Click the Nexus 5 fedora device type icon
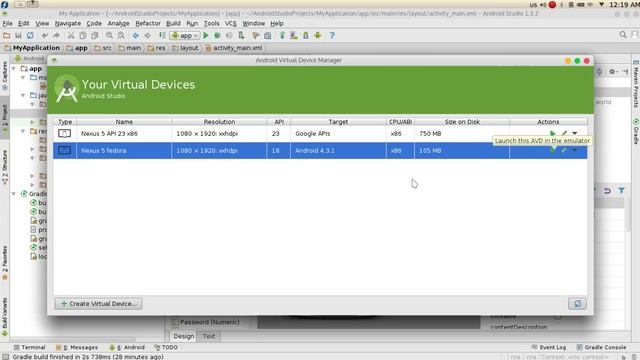Viewport: 640px width, 360px height. coord(64,151)
